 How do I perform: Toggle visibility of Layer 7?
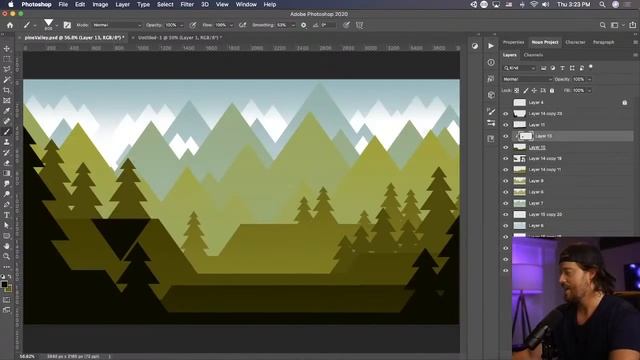click(x=506, y=203)
